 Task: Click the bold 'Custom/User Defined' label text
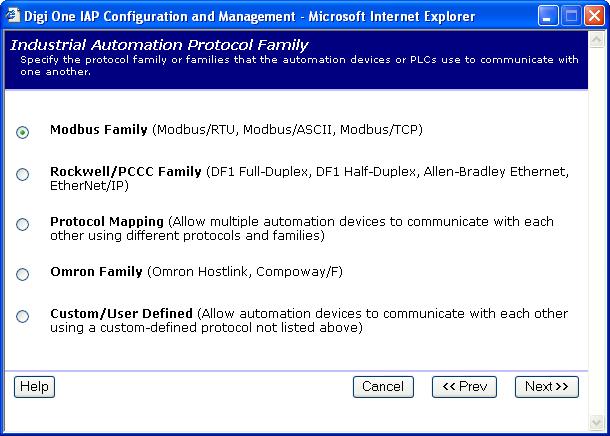click(121, 314)
